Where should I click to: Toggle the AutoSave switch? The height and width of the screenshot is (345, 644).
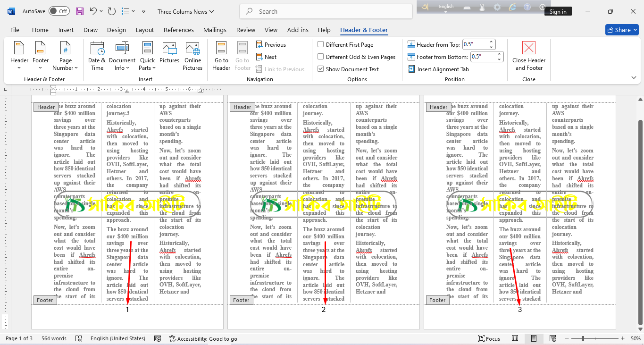[x=59, y=11]
